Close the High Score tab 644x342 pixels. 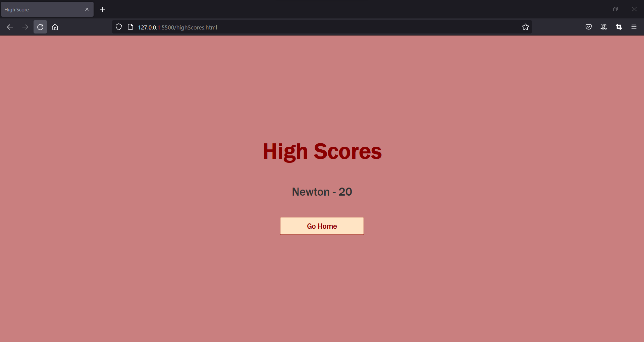(87, 9)
